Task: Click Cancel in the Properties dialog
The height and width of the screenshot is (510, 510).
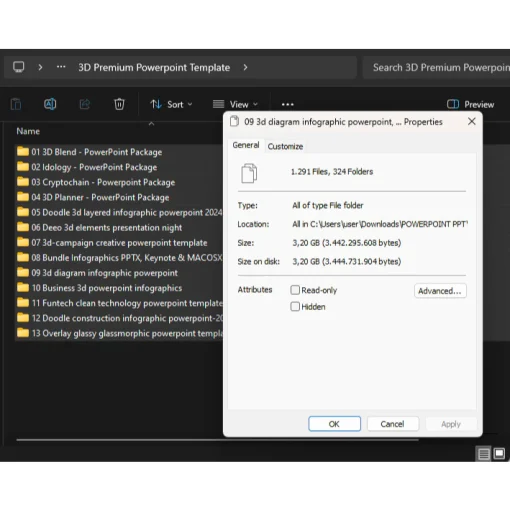Action: pos(393,424)
